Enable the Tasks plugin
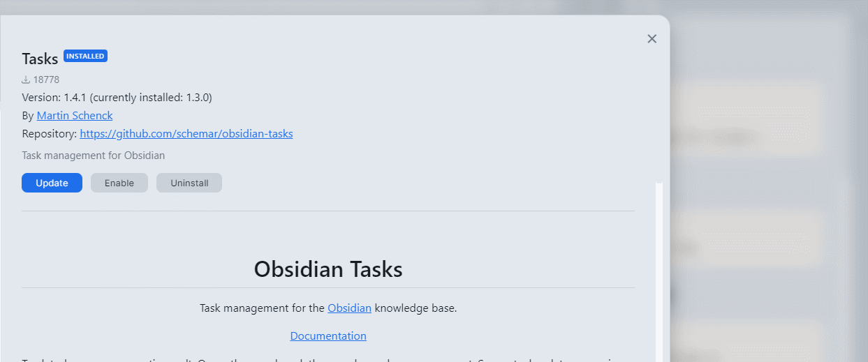868x362 pixels. click(x=119, y=183)
